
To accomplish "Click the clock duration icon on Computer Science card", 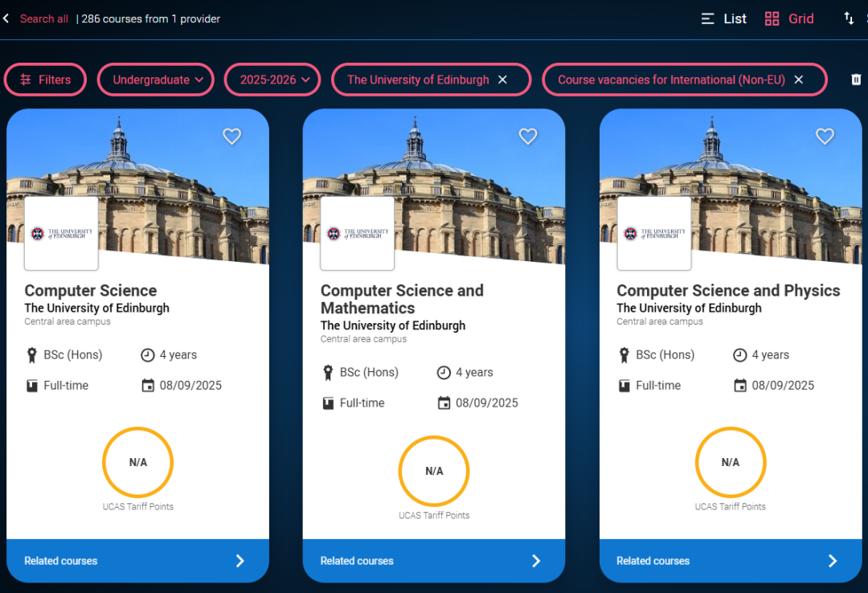I will point(147,355).
